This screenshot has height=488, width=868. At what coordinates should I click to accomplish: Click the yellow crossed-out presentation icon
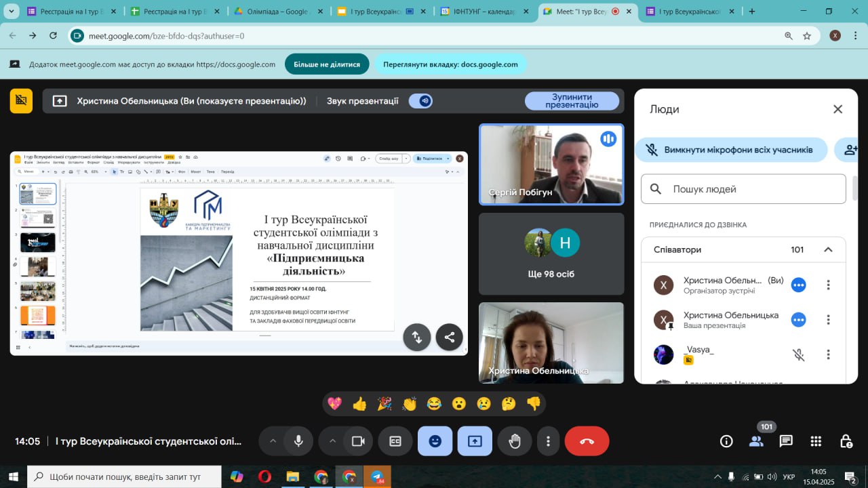pos(21,101)
